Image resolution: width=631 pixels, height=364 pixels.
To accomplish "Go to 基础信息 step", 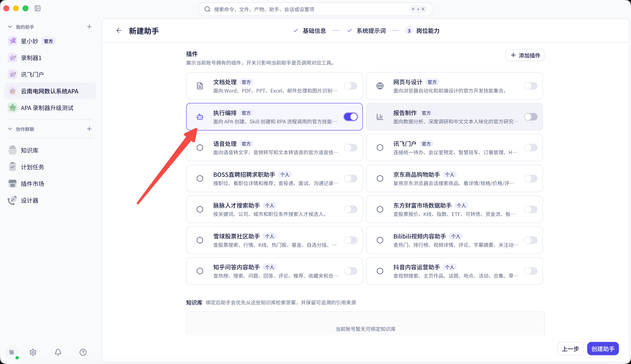I will click(309, 31).
